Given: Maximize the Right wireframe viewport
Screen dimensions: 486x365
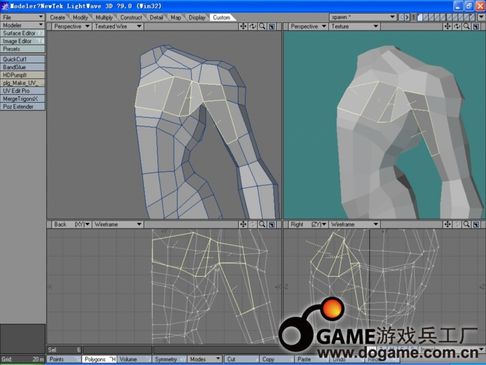Looking at the screenshot, I should pos(476,224).
